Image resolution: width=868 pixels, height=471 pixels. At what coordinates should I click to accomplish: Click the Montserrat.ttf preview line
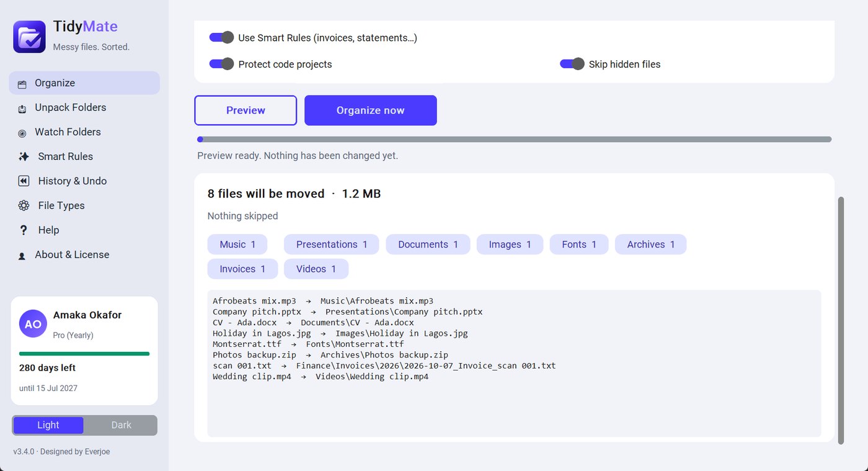[308, 344]
